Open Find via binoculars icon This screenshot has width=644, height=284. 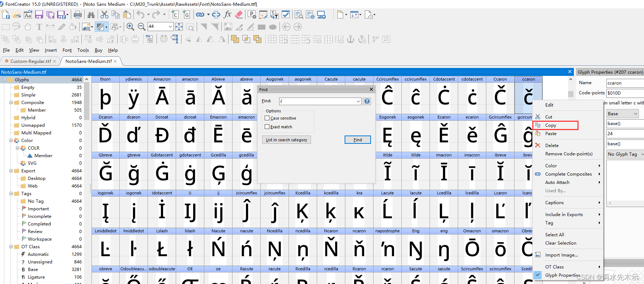91,15
